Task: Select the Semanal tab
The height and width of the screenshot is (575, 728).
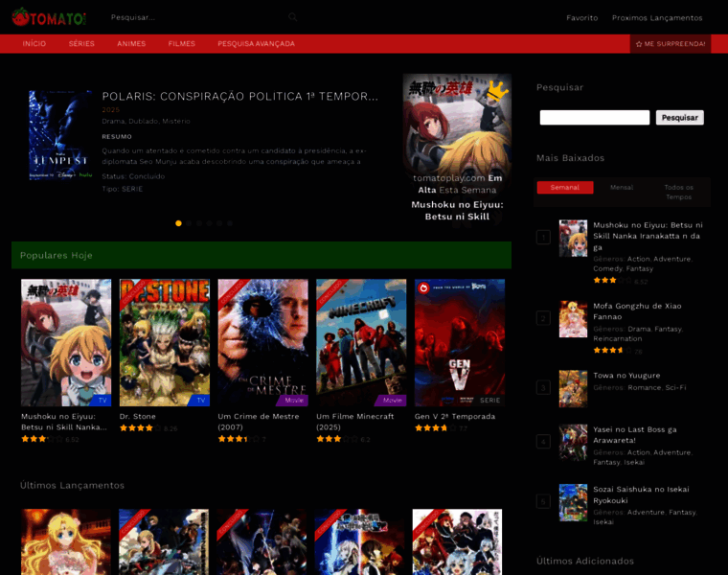Action: [565, 188]
